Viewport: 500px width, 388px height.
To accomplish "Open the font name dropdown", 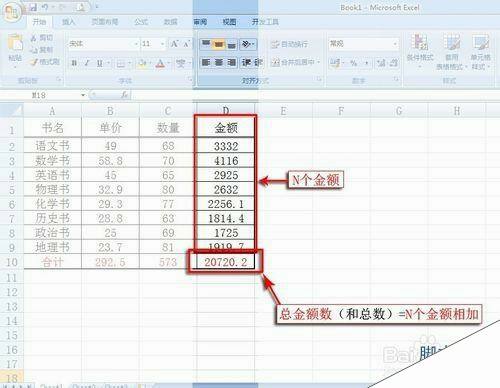I will (x=136, y=44).
